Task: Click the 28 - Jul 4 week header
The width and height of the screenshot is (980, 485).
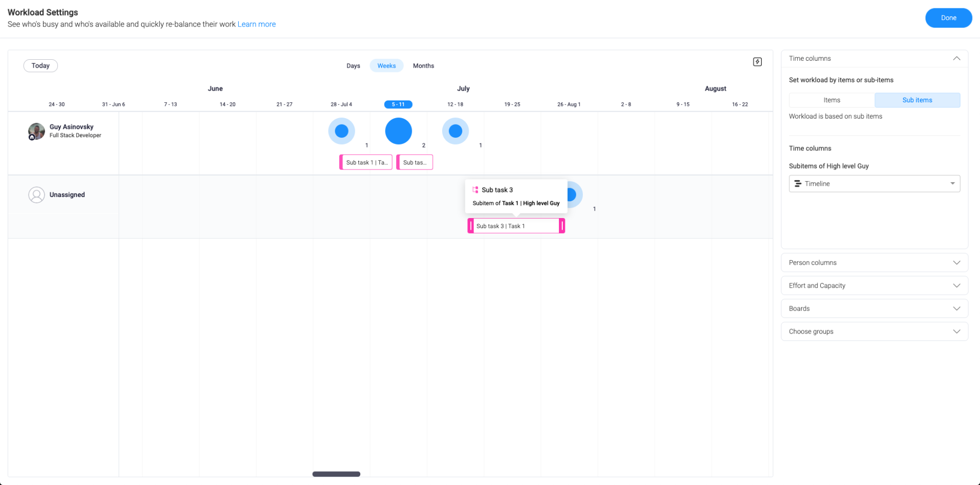Action: coord(341,104)
